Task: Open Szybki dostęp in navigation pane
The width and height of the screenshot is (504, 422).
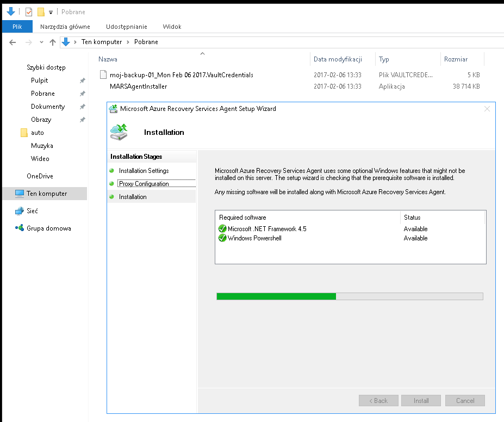Action: click(46, 67)
